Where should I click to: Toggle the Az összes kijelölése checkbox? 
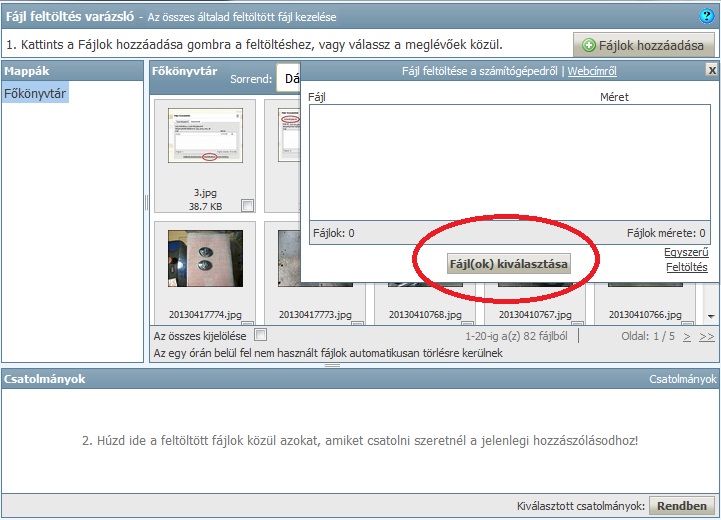tap(261, 335)
